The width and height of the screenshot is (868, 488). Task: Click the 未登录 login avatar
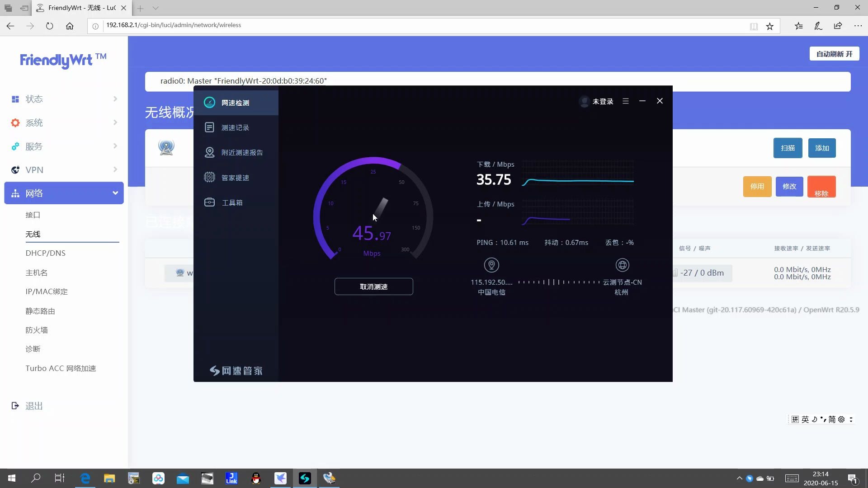[584, 101]
